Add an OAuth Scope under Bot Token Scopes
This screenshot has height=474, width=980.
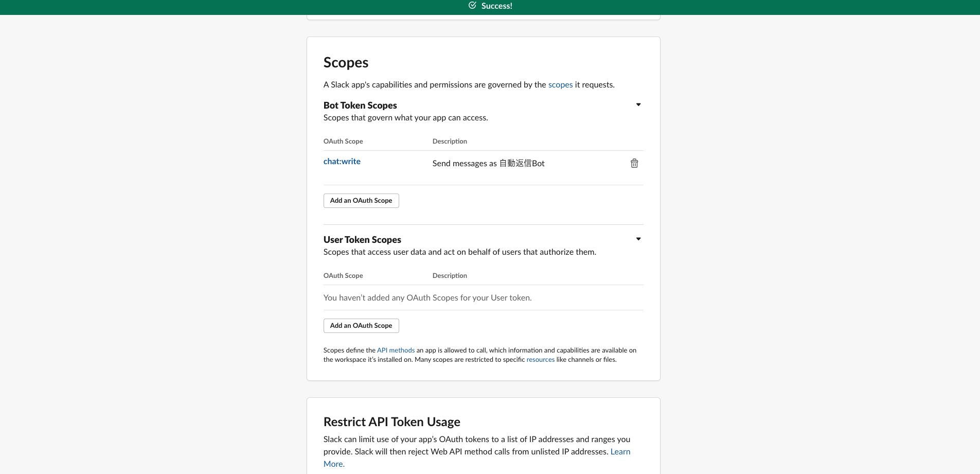coord(361,200)
